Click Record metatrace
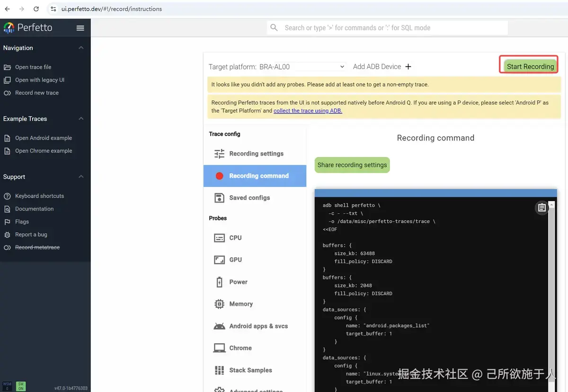This screenshot has height=392, width=568. (37, 247)
